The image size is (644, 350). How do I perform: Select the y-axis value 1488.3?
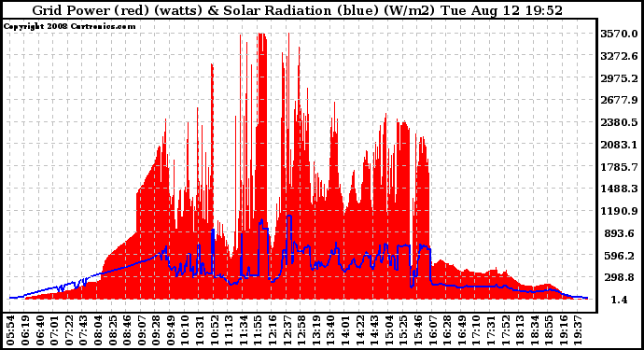[619, 189]
